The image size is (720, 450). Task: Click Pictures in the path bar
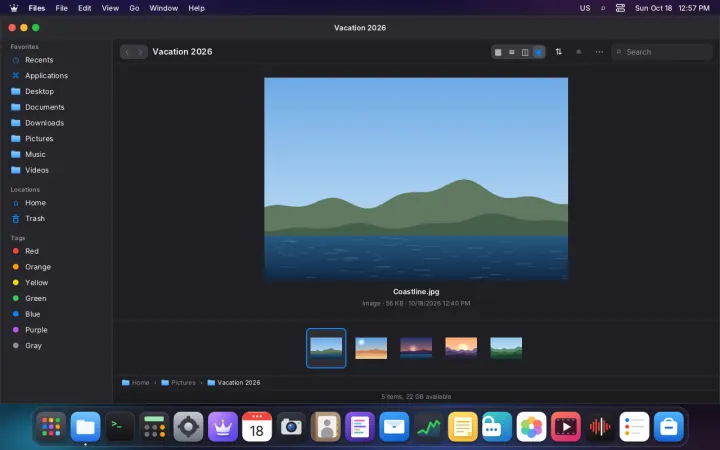[x=178, y=382]
